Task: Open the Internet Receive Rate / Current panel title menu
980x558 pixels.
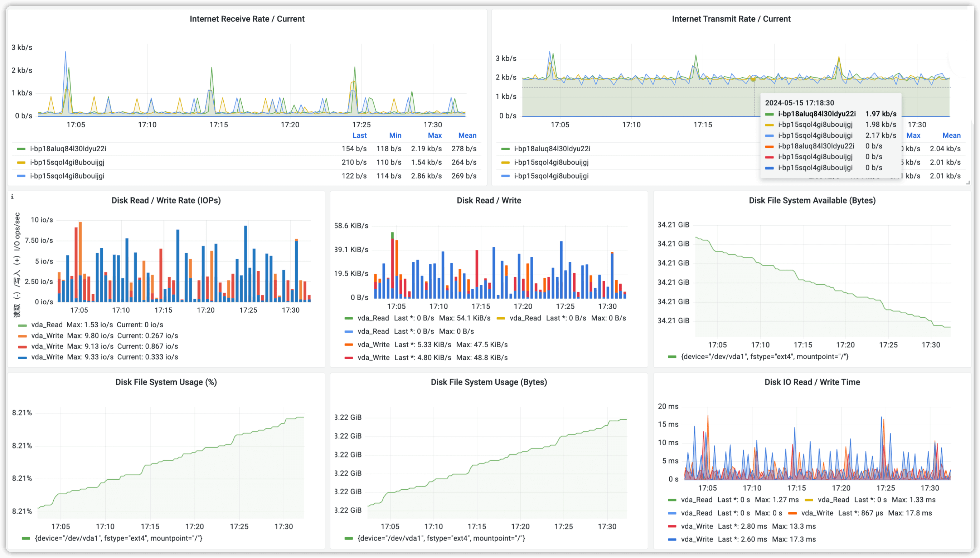Action: pos(247,19)
